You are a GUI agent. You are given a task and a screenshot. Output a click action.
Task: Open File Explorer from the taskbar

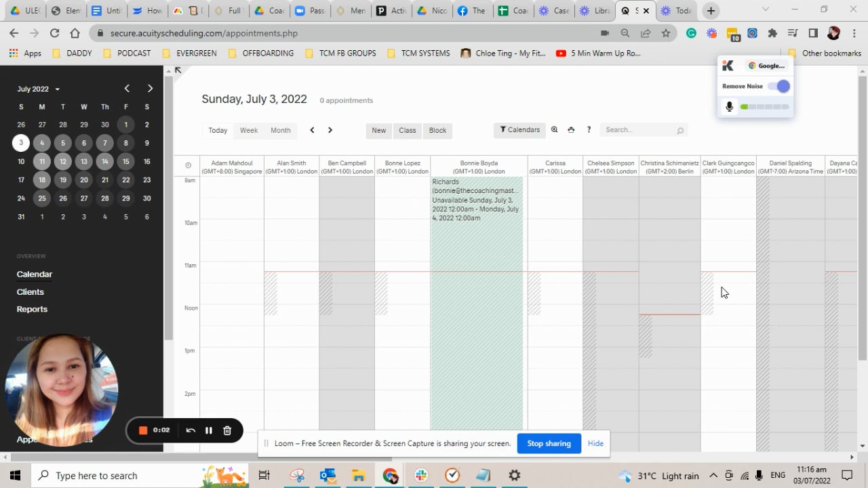(359, 476)
